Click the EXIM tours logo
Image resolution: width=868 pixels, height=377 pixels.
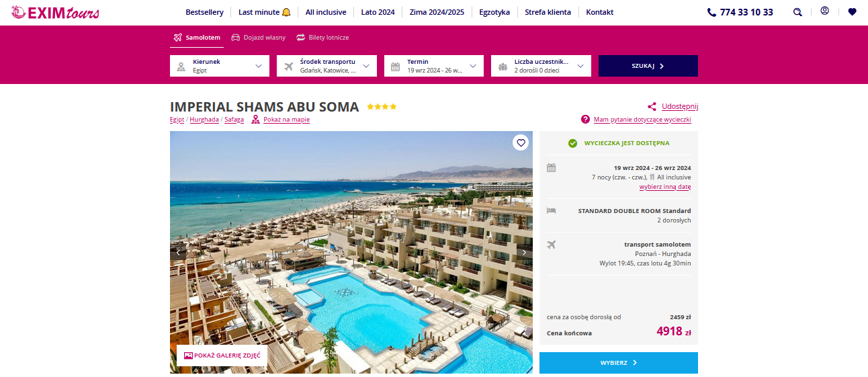coord(55,12)
